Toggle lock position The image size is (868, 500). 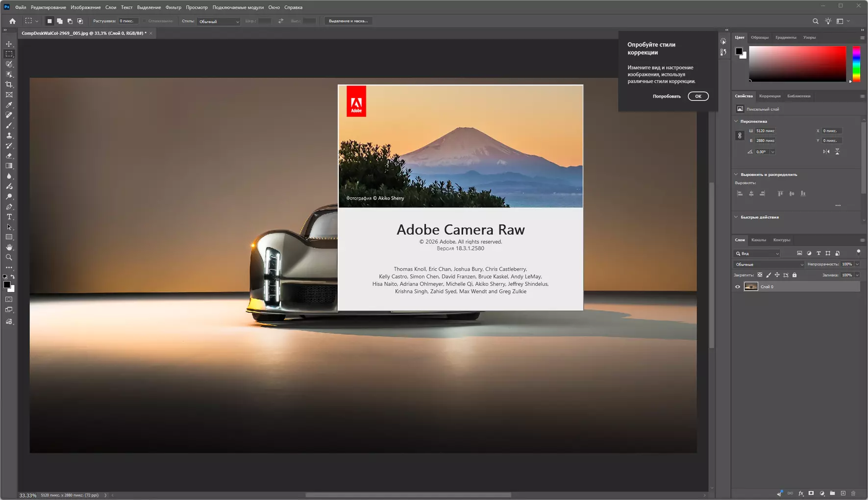pos(777,275)
